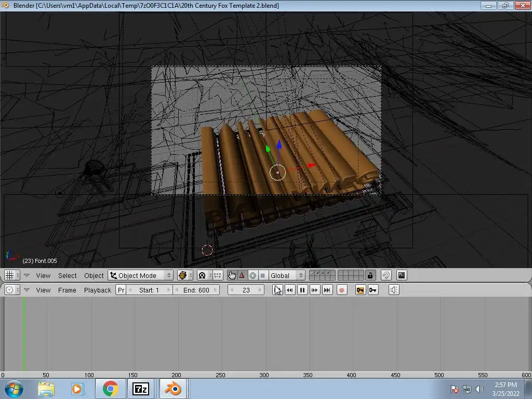Click the insert keyframe orange key icon

[361, 290]
